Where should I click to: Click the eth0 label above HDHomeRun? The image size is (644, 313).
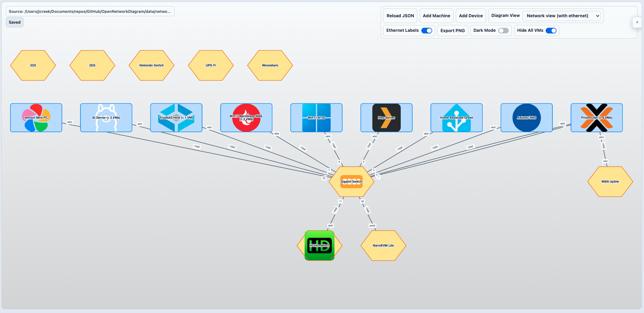[x=330, y=225]
